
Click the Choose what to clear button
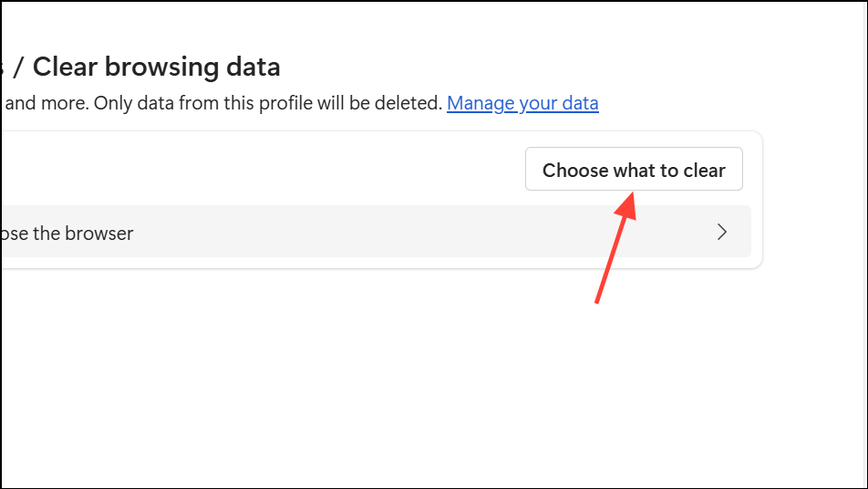(x=634, y=170)
